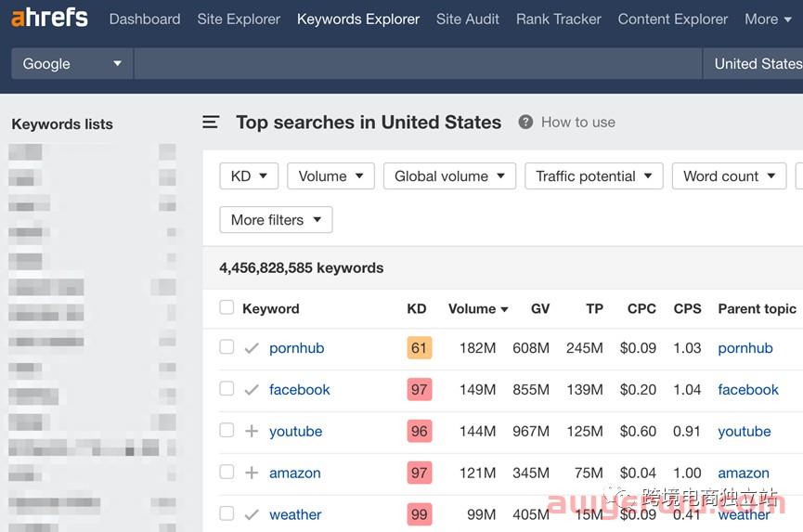This screenshot has height=532, width=803.
Task: Open the youtube parent topic link
Action: 745,432
